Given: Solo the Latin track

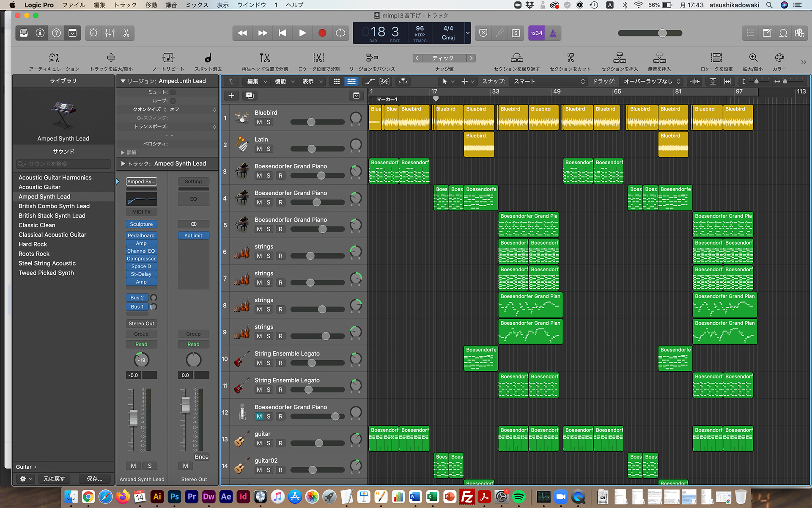Looking at the screenshot, I should [269, 149].
